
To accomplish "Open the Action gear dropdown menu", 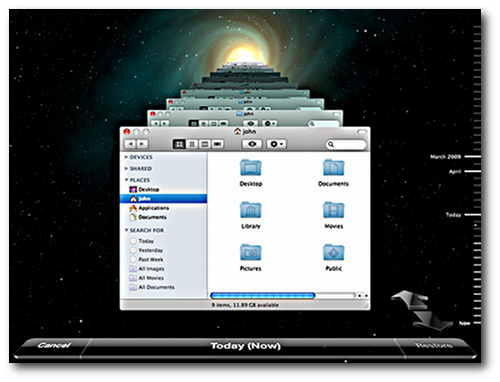I will 276,144.
